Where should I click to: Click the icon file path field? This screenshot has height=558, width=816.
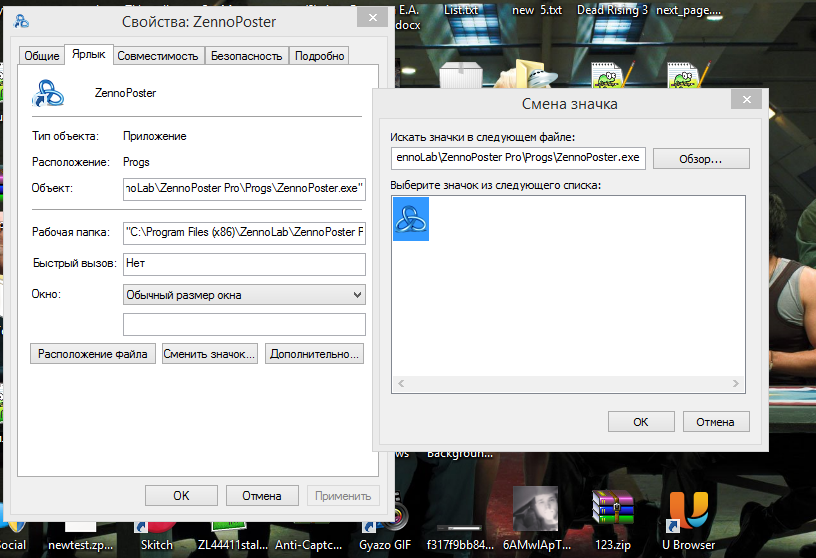[518, 158]
